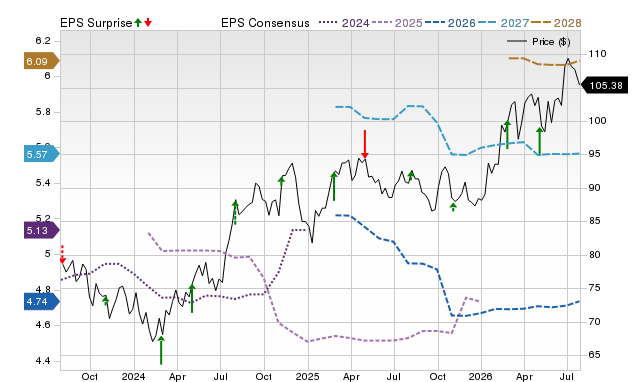Click the dark blue 4.74 value tag
The image size is (640, 382).
pyautogui.click(x=41, y=302)
